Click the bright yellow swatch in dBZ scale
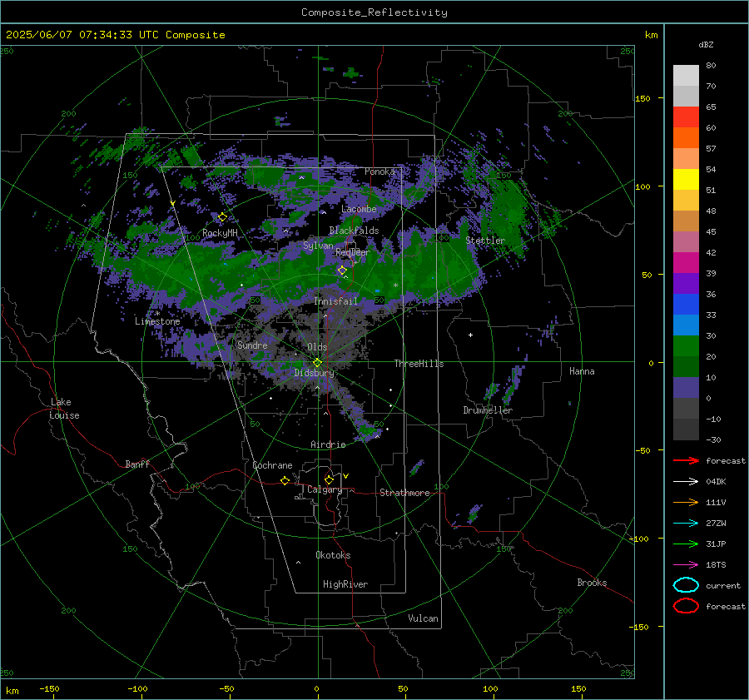The height and width of the screenshot is (700, 749). (686, 180)
